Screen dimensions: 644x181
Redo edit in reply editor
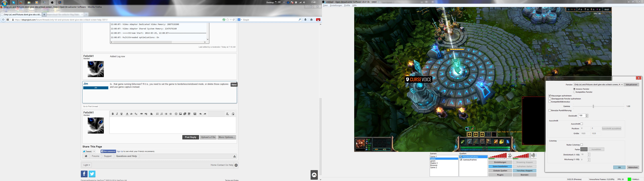(x=205, y=114)
